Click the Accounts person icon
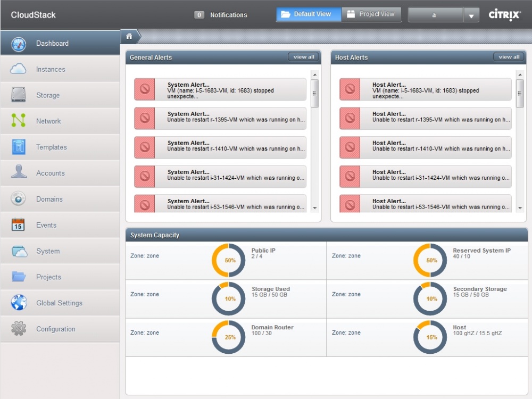Viewport: 532px width, 399px height. tap(19, 172)
